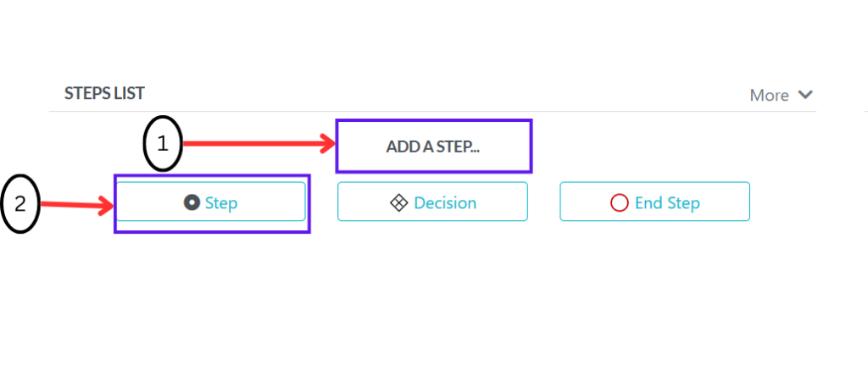Add an End Step
This screenshot has width=868, height=376.
[x=655, y=202]
